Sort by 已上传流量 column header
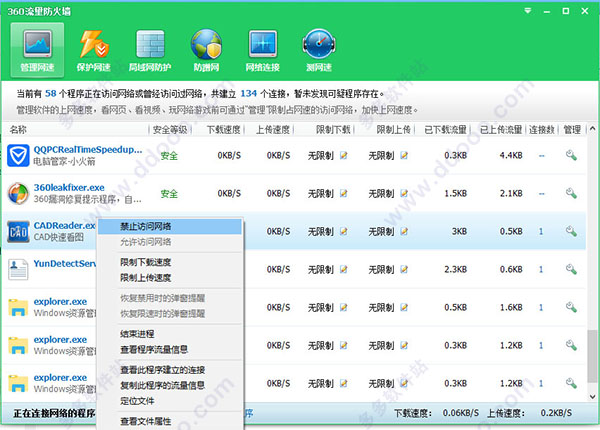The image size is (600, 430). point(501,130)
